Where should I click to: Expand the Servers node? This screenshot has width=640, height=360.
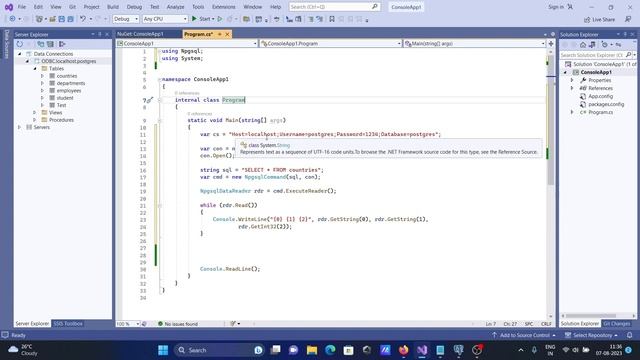coord(19,127)
